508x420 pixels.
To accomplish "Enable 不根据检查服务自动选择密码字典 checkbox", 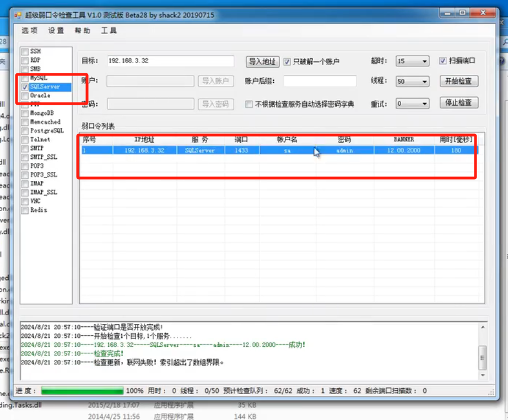I will click(249, 104).
